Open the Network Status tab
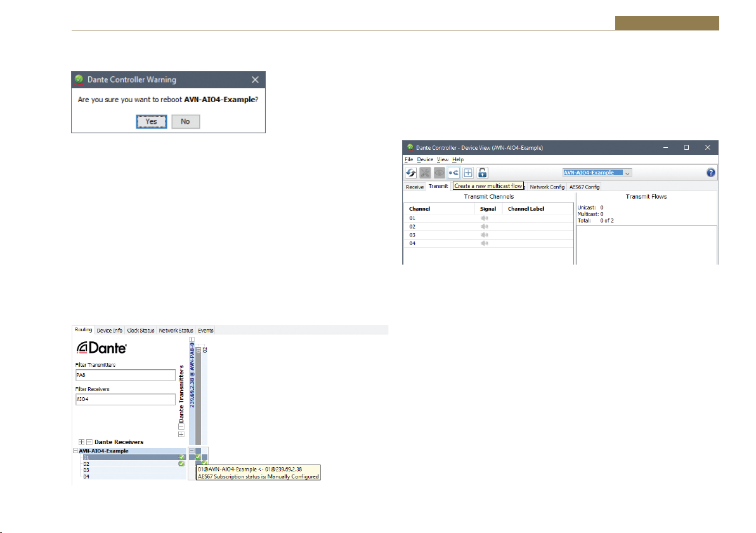The image size is (756, 533). click(176, 331)
